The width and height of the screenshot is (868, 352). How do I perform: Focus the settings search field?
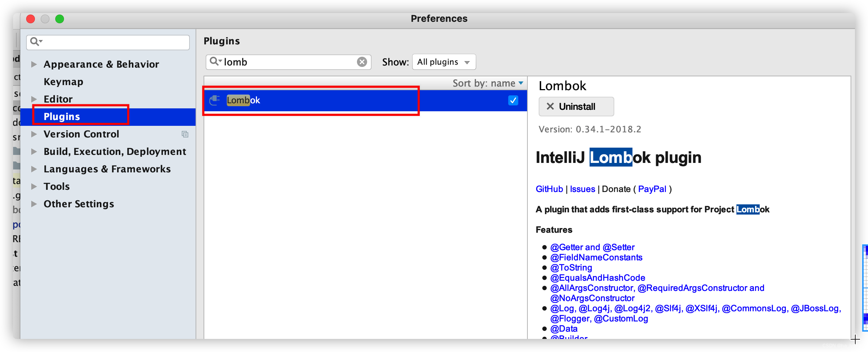[108, 43]
